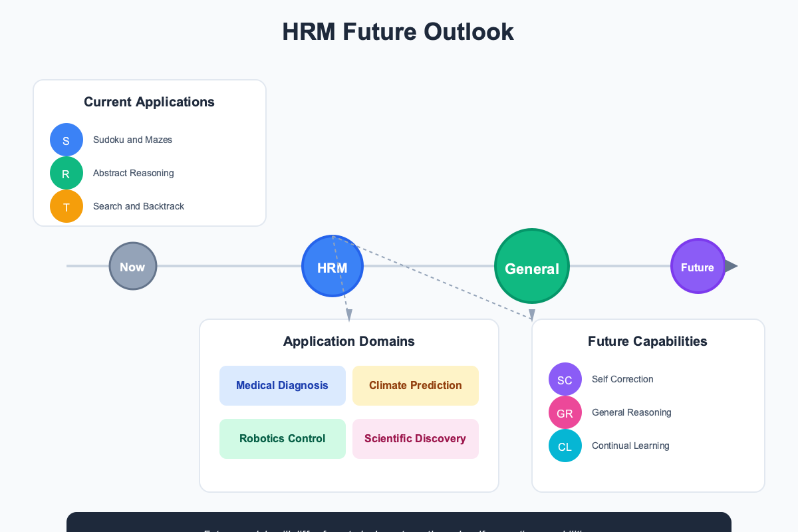The height and width of the screenshot is (532, 798).
Task: Click the green General timeline node
Action: click(532, 267)
